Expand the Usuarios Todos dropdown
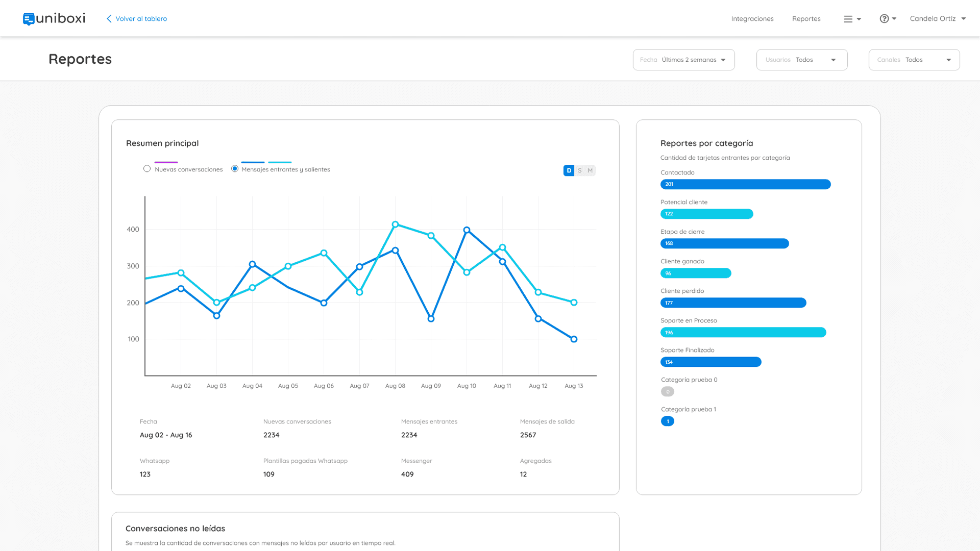 [x=801, y=60]
